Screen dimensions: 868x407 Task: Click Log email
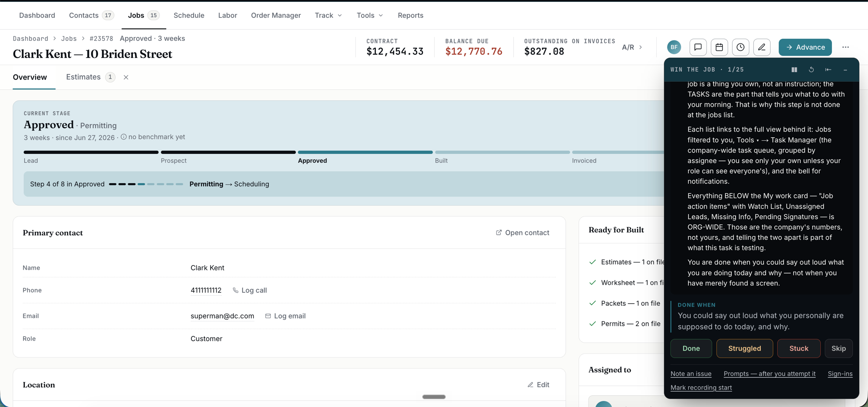pyautogui.click(x=285, y=316)
